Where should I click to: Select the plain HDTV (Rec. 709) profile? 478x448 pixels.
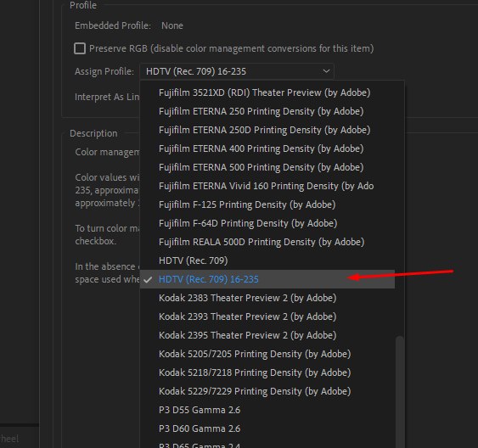(267, 260)
